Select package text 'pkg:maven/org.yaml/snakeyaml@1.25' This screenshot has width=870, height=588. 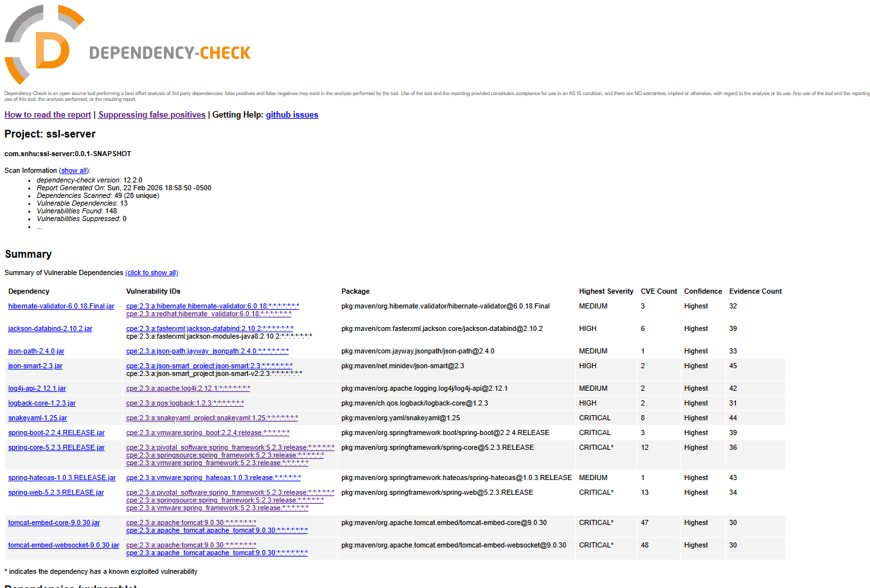pyautogui.click(x=401, y=418)
